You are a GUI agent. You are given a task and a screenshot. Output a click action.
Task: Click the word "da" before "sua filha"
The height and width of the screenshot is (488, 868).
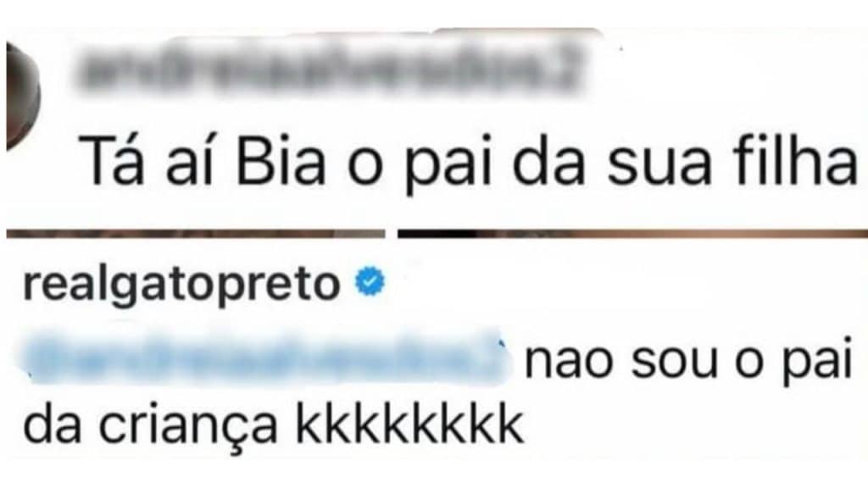[548, 162]
